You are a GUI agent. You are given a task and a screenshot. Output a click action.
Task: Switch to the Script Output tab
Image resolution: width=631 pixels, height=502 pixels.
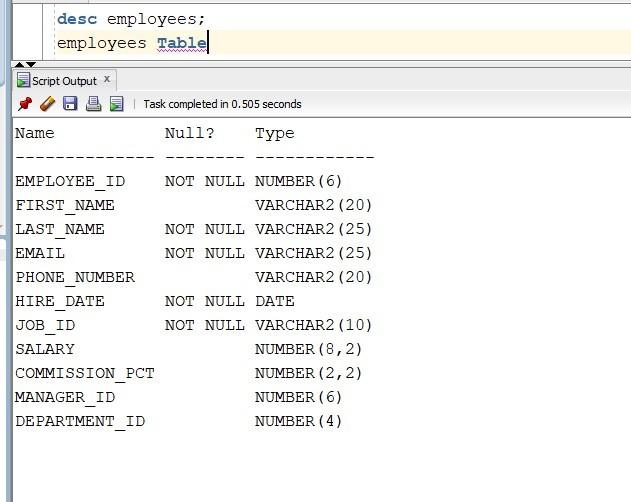point(64,81)
